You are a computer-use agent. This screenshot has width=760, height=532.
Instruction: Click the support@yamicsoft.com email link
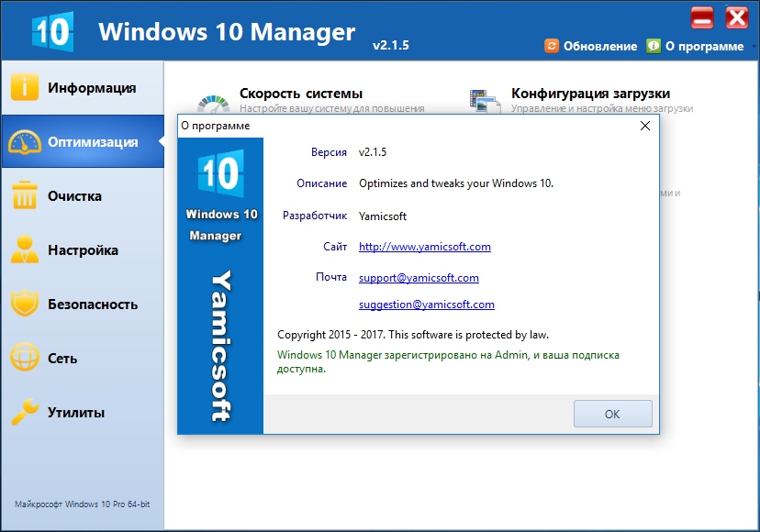pos(419,278)
